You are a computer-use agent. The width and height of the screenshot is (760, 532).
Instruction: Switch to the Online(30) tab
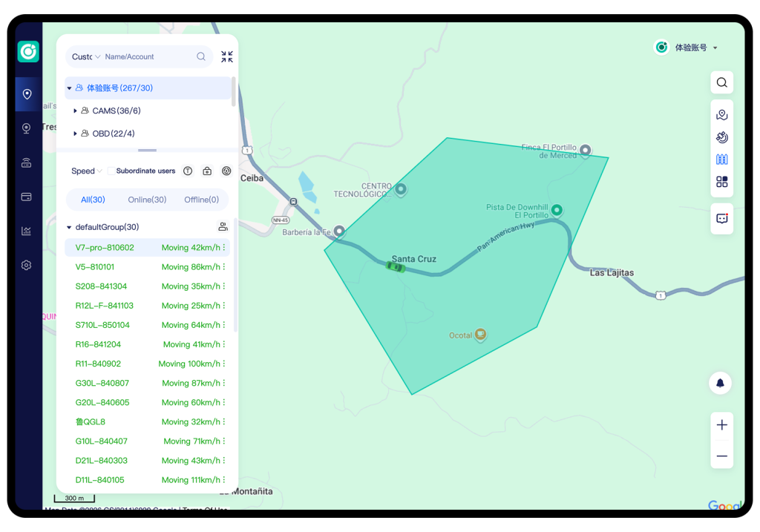(147, 200)
